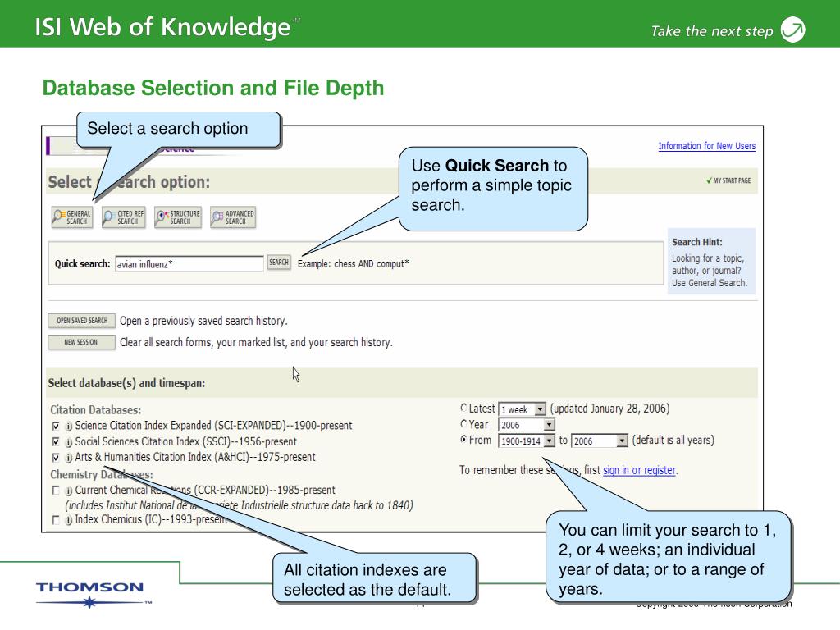The width and height of the screenshot is (840, 630).
Task: Click Science Citation Index Expanded (SCI-EXPANDED) label
Action: tap(214, 426)
